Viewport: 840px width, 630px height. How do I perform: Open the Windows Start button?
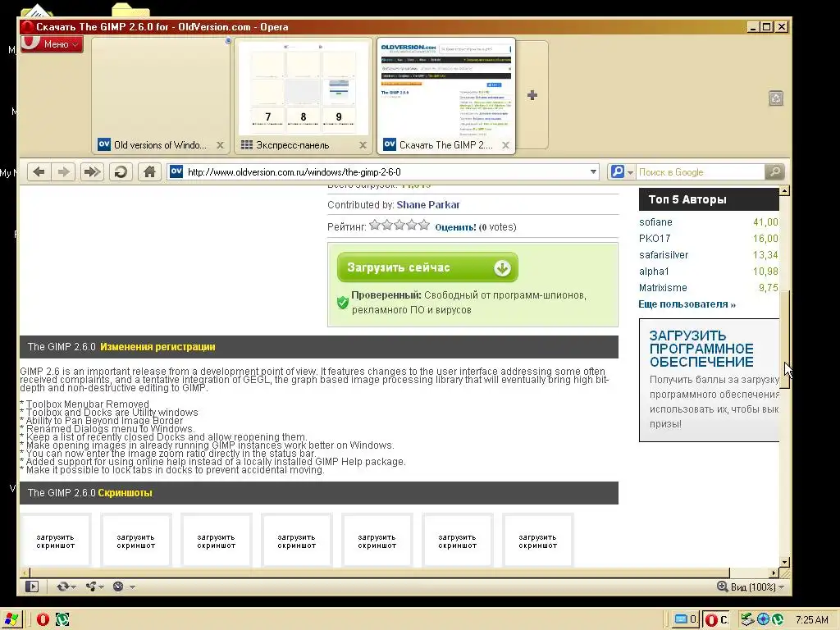click(11, 620)
